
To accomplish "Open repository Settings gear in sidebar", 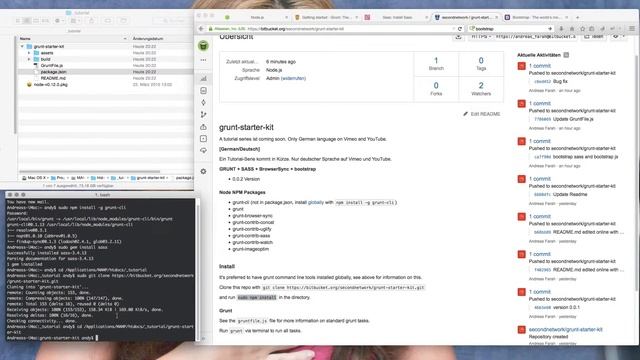I will 203,171.
